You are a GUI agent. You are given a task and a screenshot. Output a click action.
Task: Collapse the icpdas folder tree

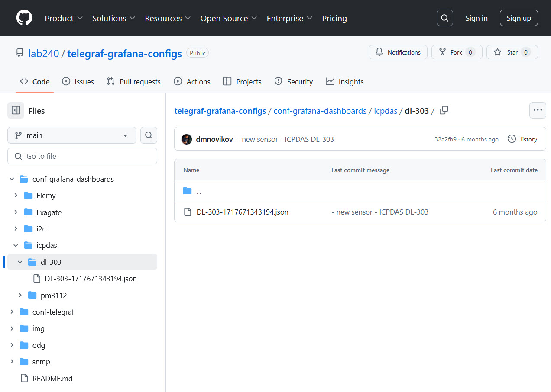(x=16, y=245)
